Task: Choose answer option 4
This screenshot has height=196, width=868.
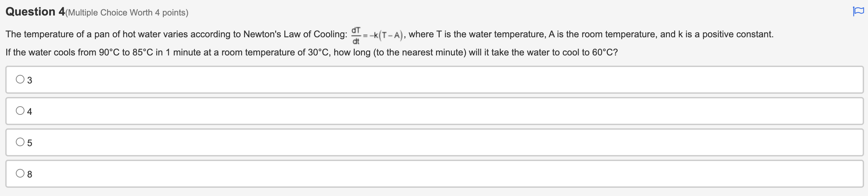Action: (20, 111)
